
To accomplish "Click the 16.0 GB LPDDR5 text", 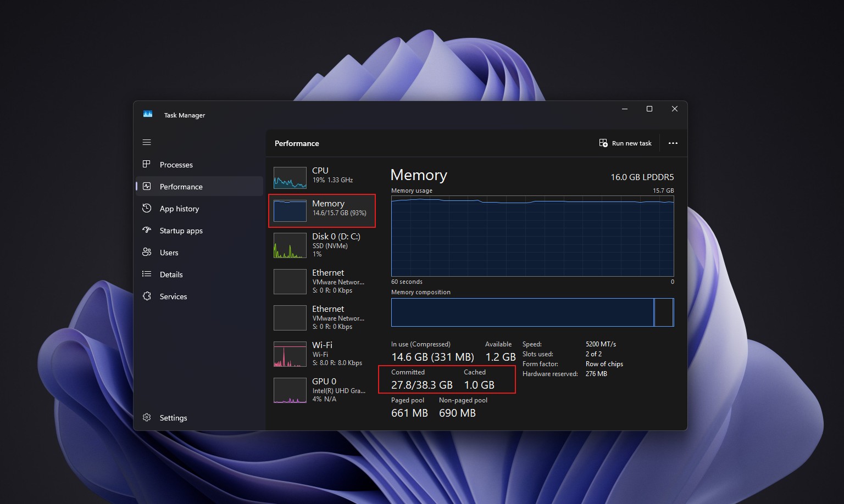I will [642, 177].
